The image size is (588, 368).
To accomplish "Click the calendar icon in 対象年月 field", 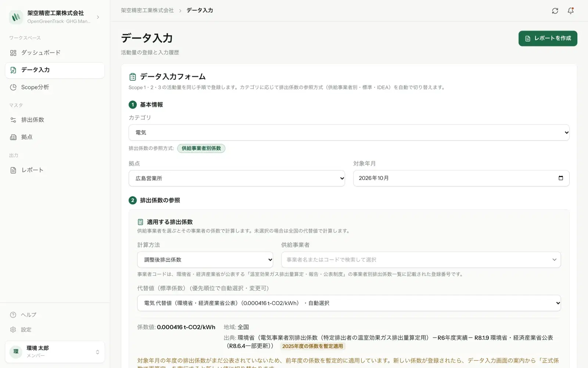I will [x=561, y=178].
